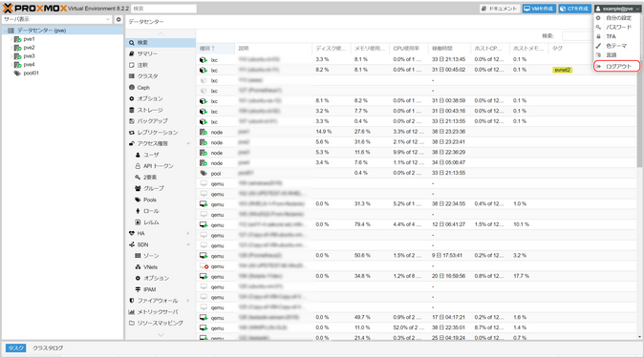The height and width of the screenshot is (358, 644).
Task: Focus the top 検索 search field
Action: pyautogui.click(x=163, y=9)
